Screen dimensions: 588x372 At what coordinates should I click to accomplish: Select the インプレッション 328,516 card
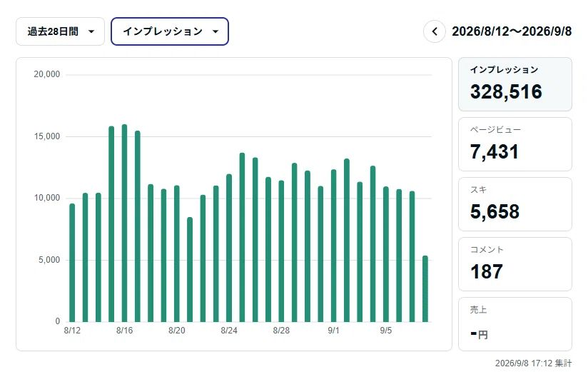[x=515, y=84]
